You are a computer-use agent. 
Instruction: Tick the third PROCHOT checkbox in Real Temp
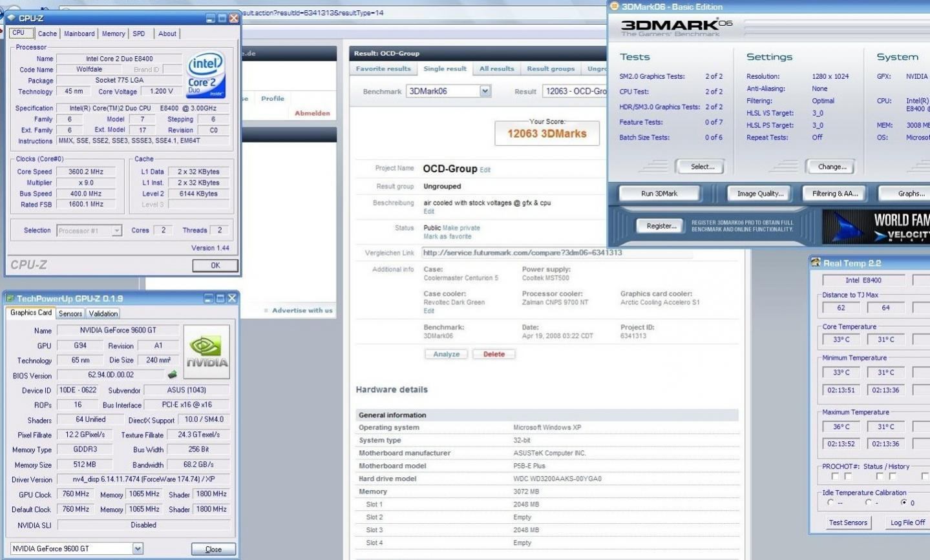click(880, 476)
